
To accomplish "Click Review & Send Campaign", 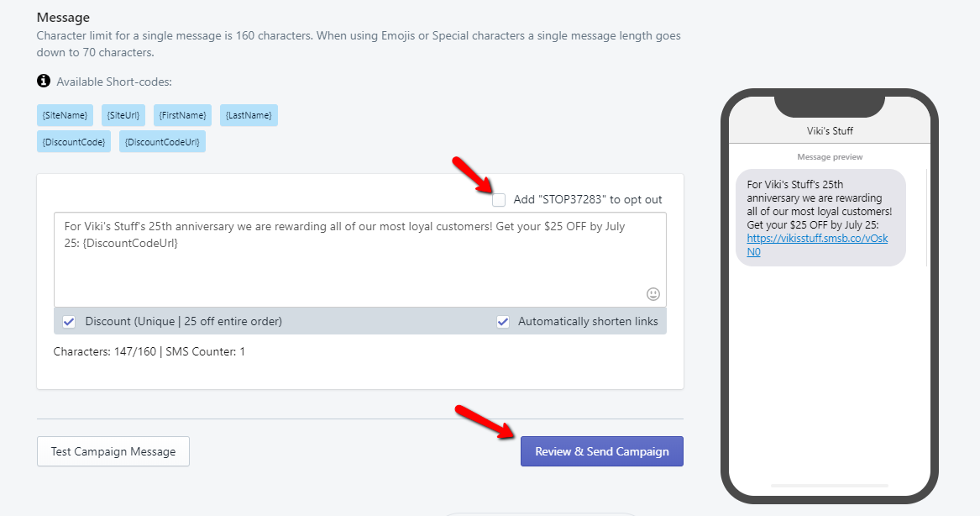I will (601, 451).
